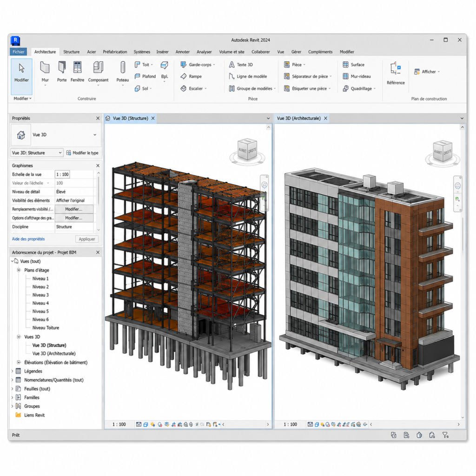Collapse the Vues (tout) tree node

(x=13, y=261)
